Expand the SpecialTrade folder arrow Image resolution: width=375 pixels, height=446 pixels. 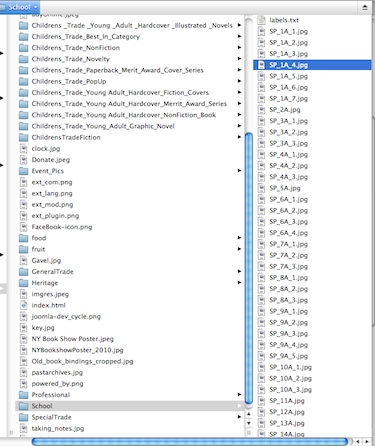pos(239,417)
